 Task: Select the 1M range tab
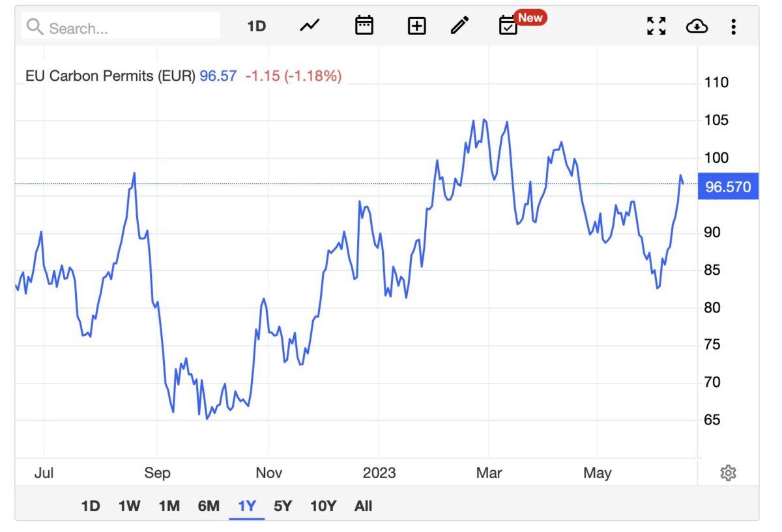pos(169,506)
